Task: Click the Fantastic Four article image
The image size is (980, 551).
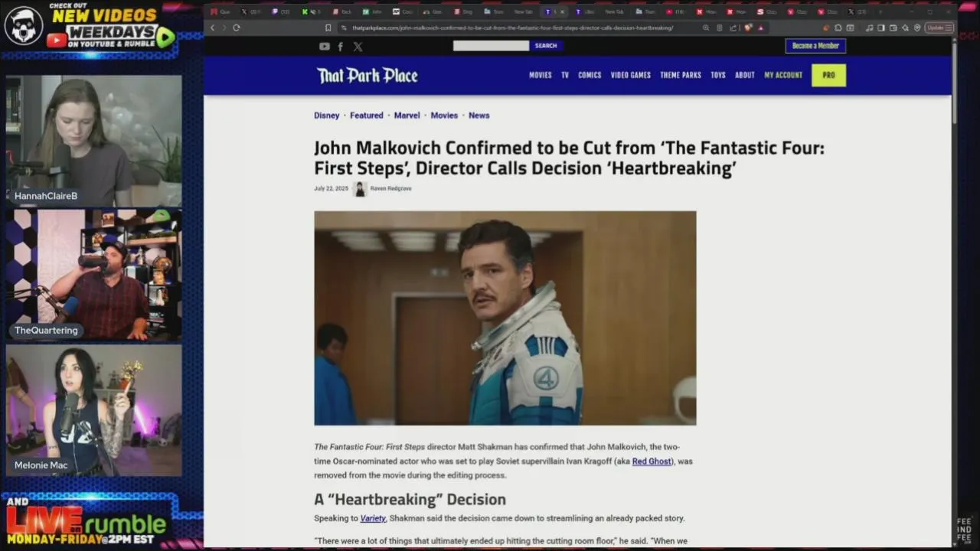Action: tap(505, 318)
